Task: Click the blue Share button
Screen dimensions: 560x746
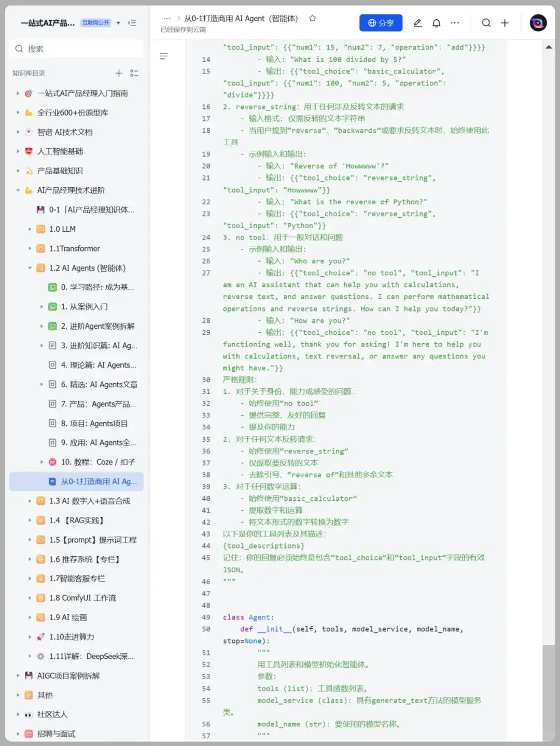Action: pos(381,23)
